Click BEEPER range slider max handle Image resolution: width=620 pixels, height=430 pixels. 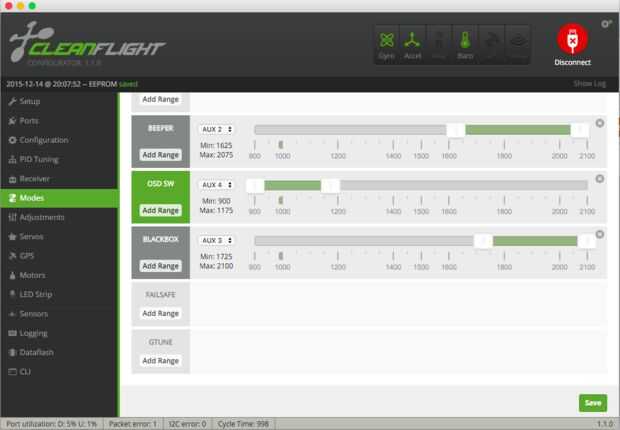580,130
